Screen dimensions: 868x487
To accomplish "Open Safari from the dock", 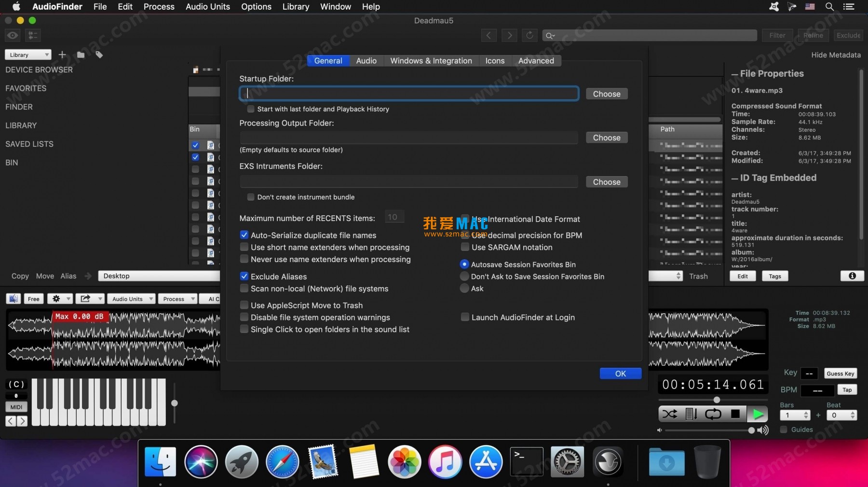I will click(283, 461).
